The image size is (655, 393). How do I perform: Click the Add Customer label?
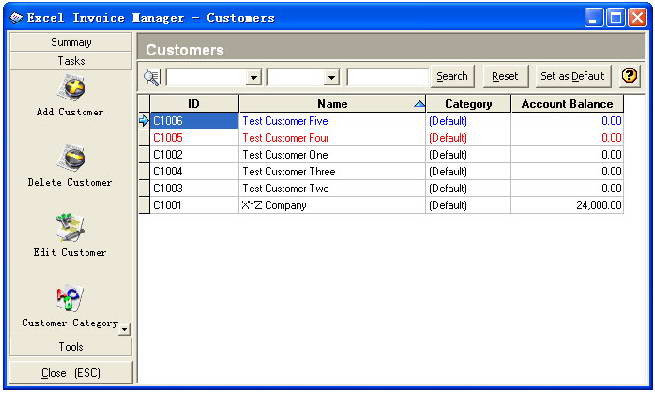point(70,112)
